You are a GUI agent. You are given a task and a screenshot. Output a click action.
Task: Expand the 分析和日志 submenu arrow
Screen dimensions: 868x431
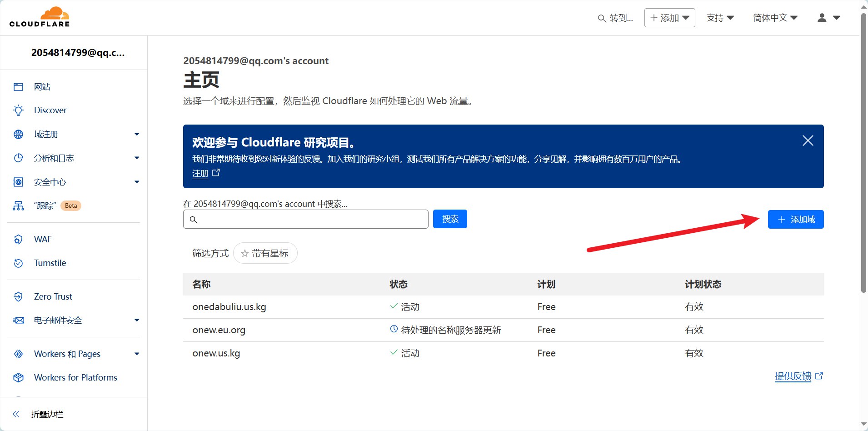click(x=137, y=158)
